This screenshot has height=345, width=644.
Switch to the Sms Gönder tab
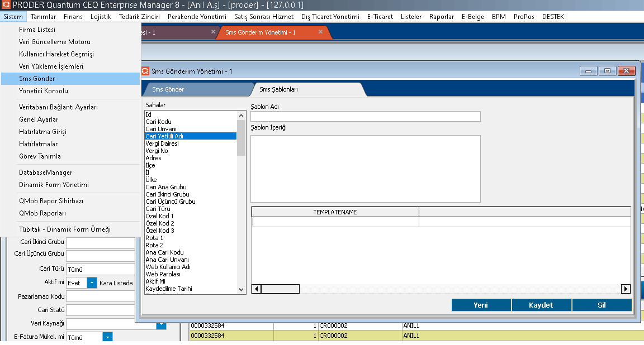168,89
